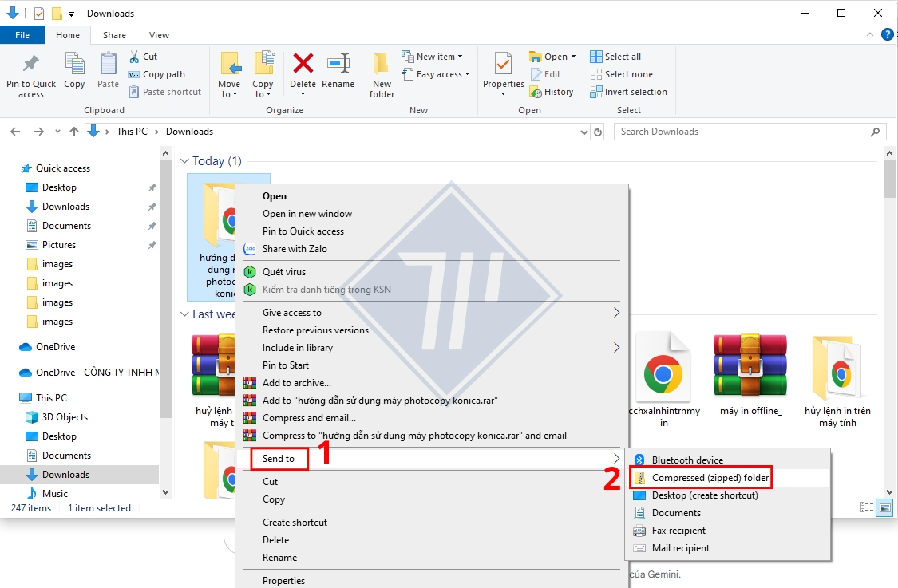Expand the Give access to submenu
The width and height of the screenshot is (898, 588).
(615, 313)
